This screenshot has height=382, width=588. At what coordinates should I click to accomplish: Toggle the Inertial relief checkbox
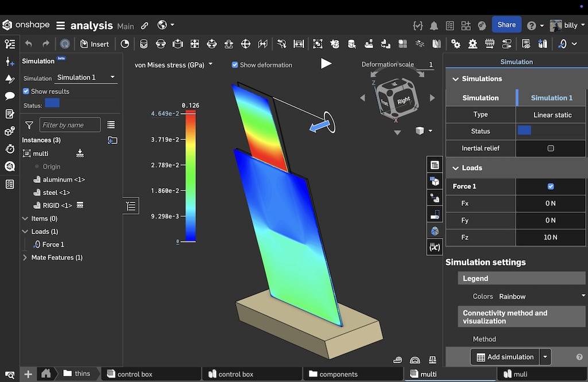pos(551,149)
